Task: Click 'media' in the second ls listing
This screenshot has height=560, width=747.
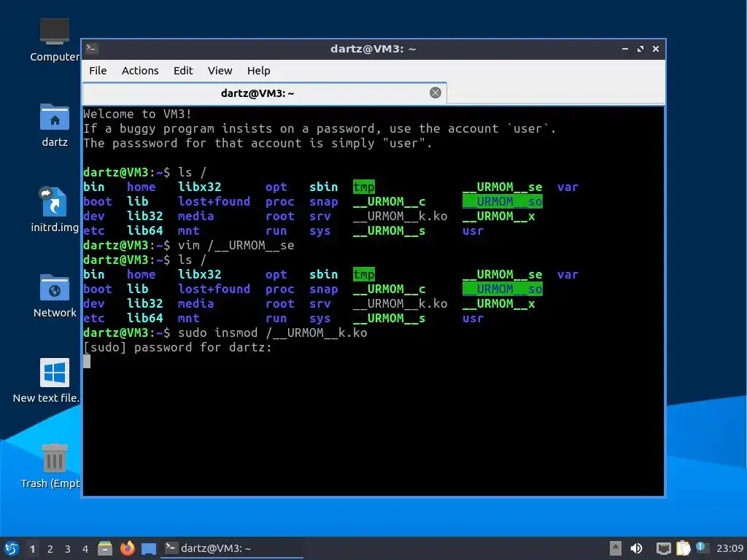Action: pyautogui.click(x=196, y=303)
